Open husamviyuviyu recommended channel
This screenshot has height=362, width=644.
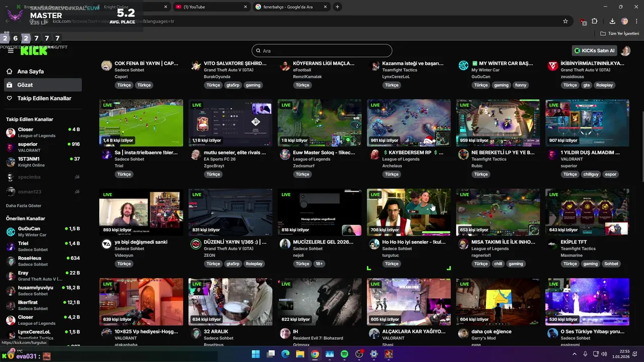coord(43,291)
